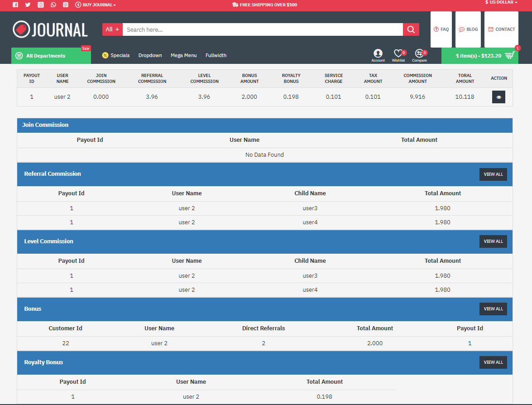Viewport: 532px width, 405px height.
Task: Click the Journal logo
Action: pos(50,29)
